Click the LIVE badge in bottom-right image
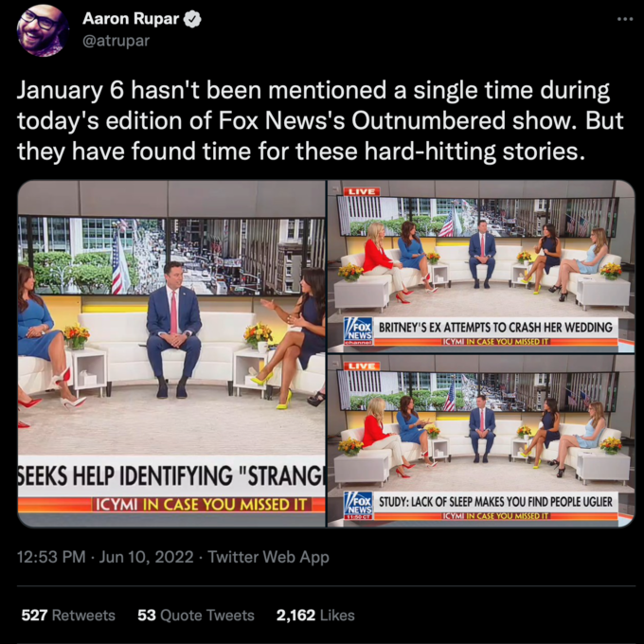 pyautogui.click(x=362, y=367)
